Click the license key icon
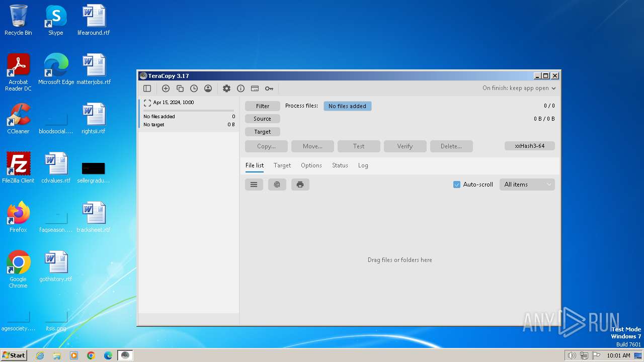Viewport: 644px width, 362px height. point(269,88)
